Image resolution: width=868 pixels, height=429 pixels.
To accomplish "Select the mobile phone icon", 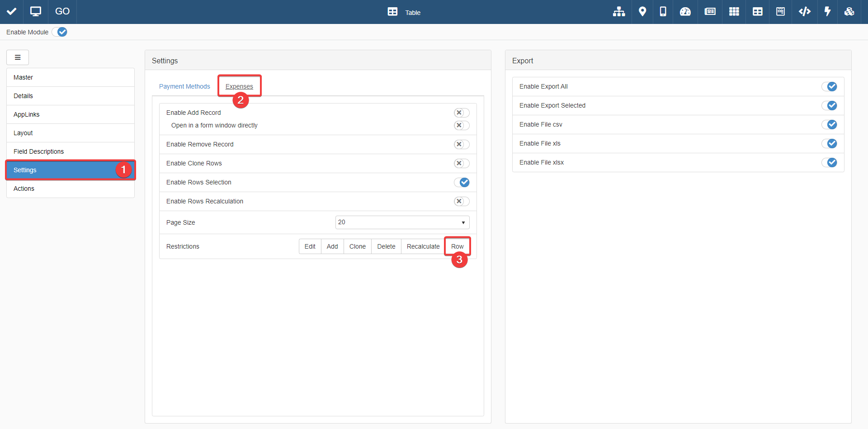I will [x=663, y=12].
